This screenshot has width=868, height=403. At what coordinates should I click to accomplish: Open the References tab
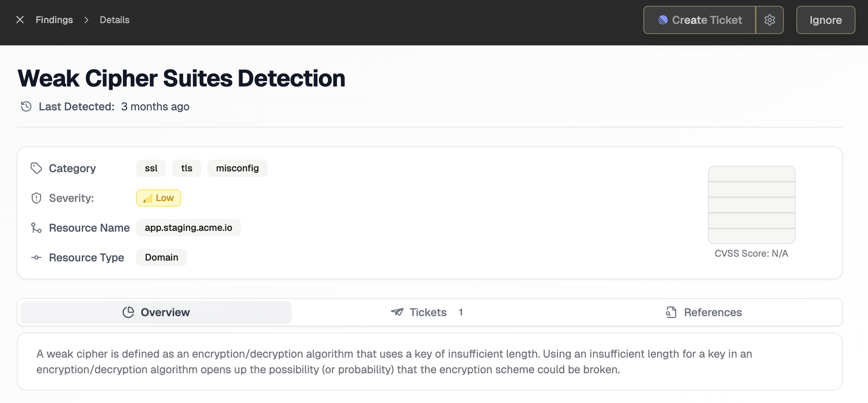(712, 312)
